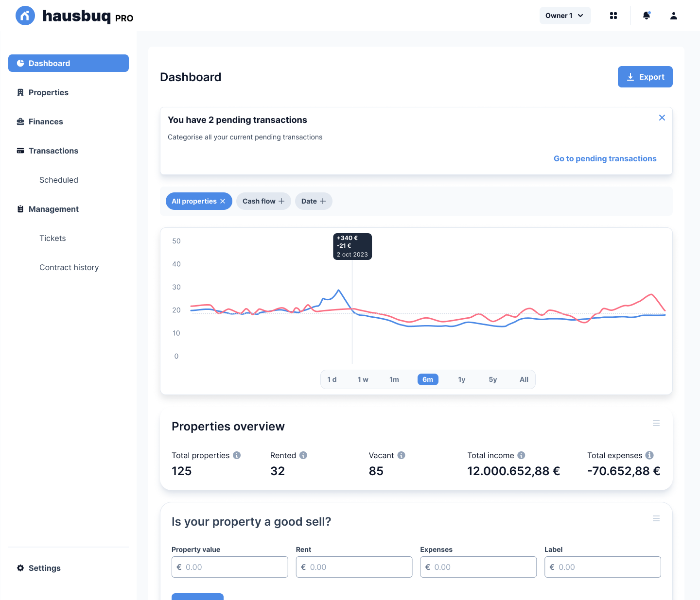
Task: Click info icon next to Total properties
Action: pyautogui.click(x=237, y=455)
